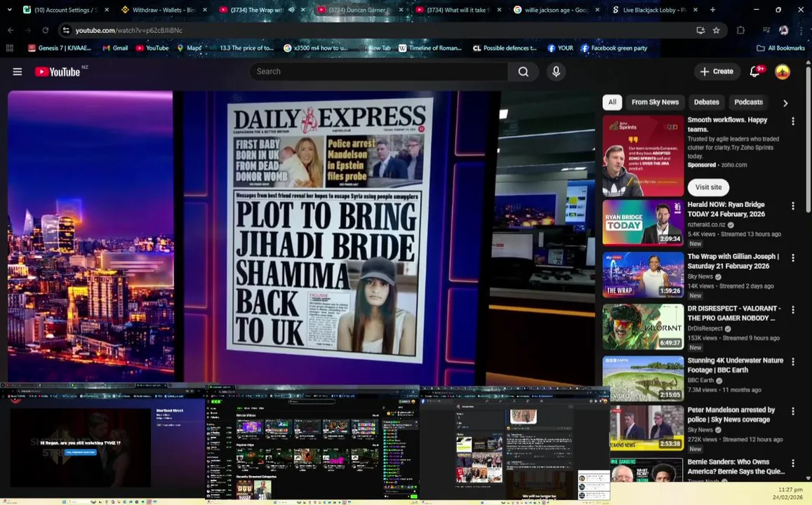
Task: Open the Timeline of Roman bookmark
Action: (430, 48)
